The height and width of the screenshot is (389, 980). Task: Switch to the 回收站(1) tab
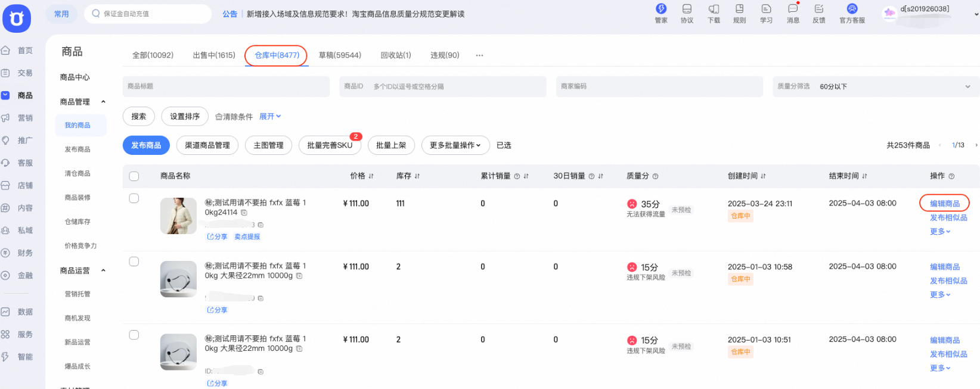click(396, 55)
